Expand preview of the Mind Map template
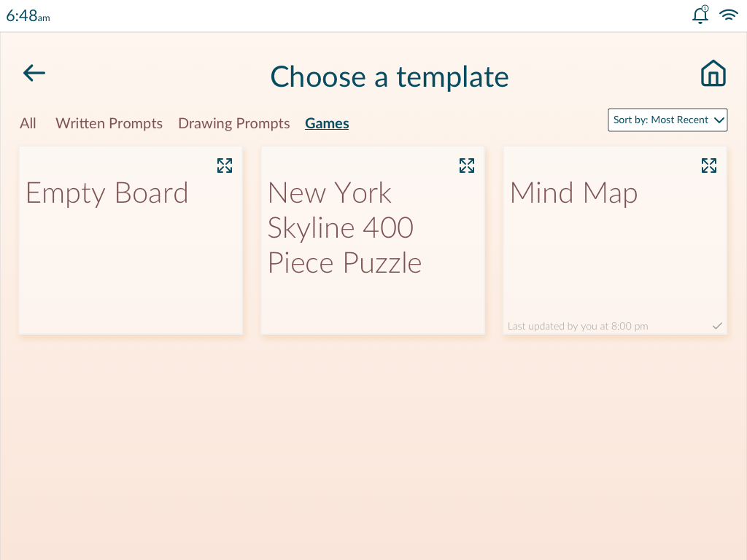Screen dimensions: 747x560 pyautogui.click(x=709, y=166)
